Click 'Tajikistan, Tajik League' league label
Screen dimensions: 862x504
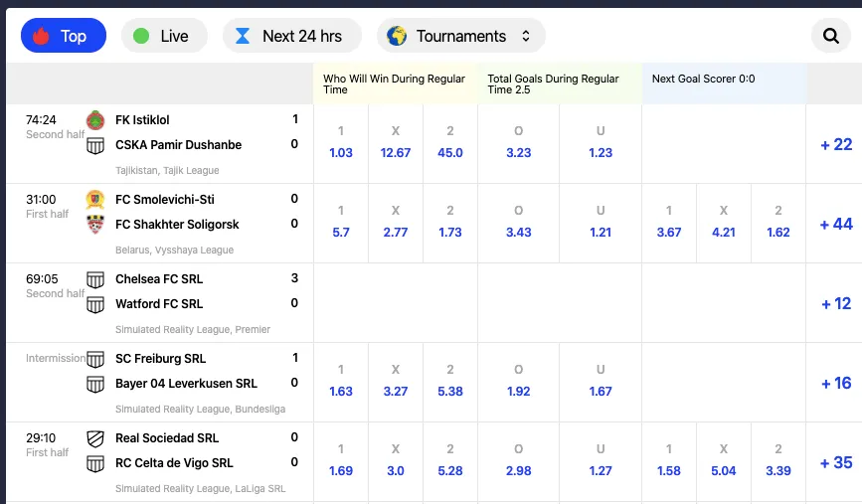point(167,170)
